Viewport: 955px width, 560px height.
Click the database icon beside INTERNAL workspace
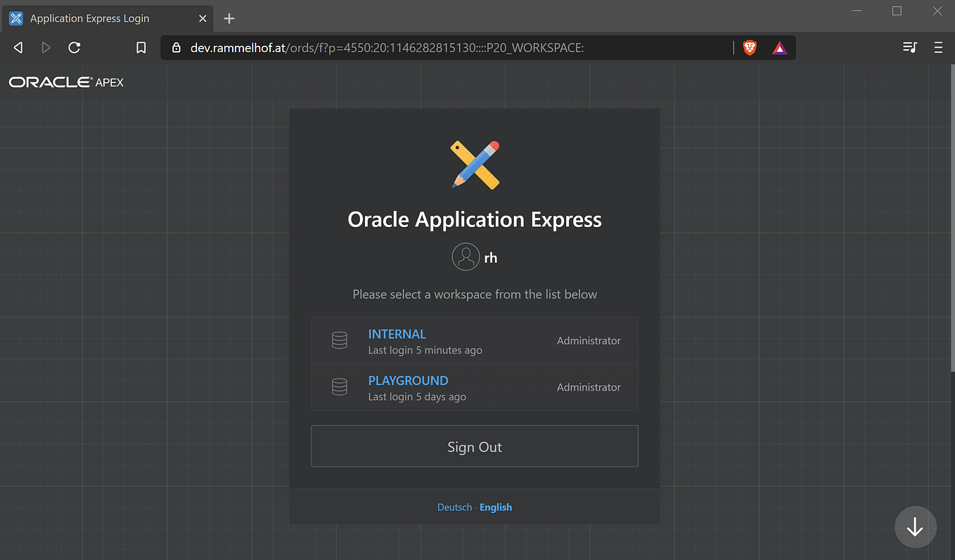click(x=340, y=340)
